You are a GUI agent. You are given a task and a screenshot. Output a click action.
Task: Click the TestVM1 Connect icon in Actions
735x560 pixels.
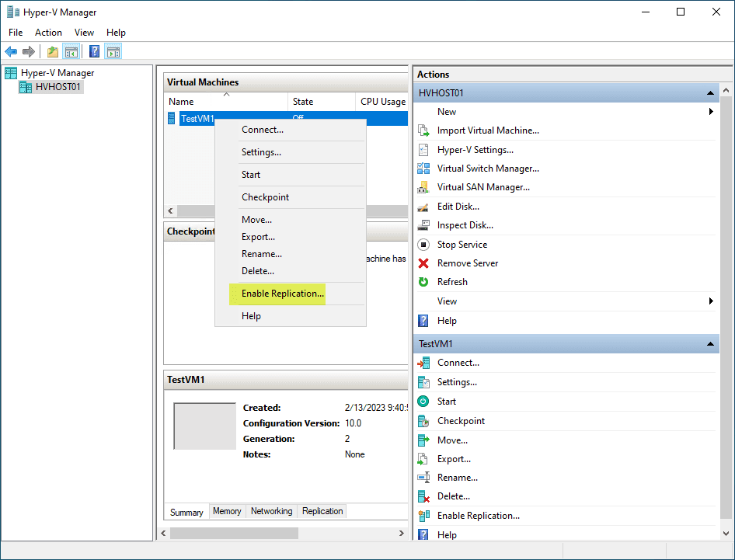(x=423, y=363)
